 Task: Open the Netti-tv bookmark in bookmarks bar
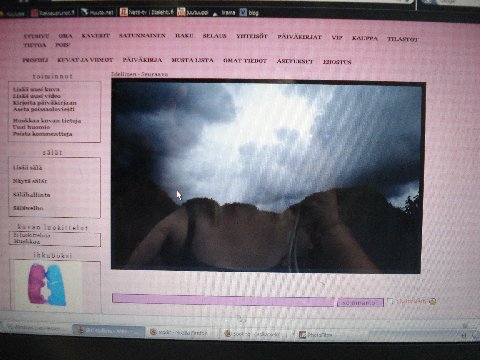(147, 12)
